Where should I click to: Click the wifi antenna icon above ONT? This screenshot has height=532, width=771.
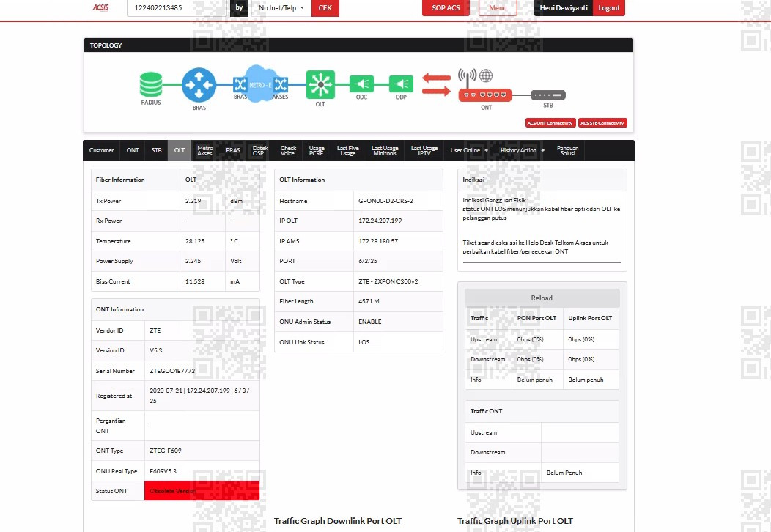(x=467, y=77)
